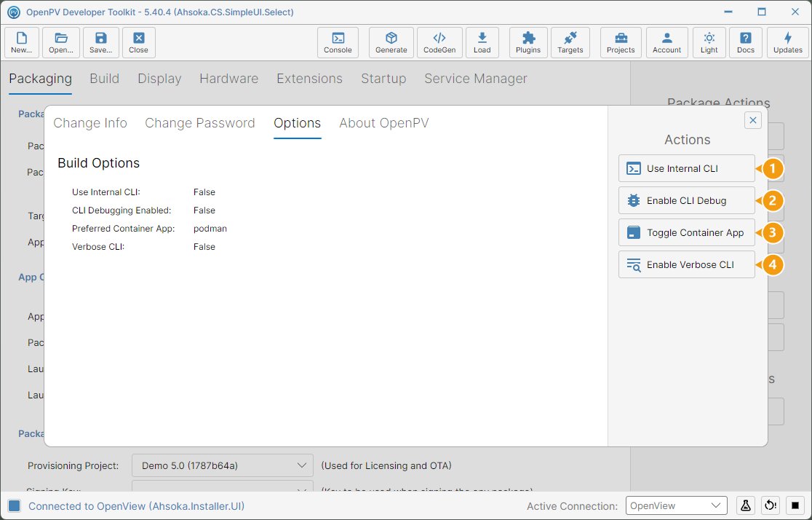This screenshot has width=812, height=520.
Task: Close the Options dialog panel
Action: 752,120
